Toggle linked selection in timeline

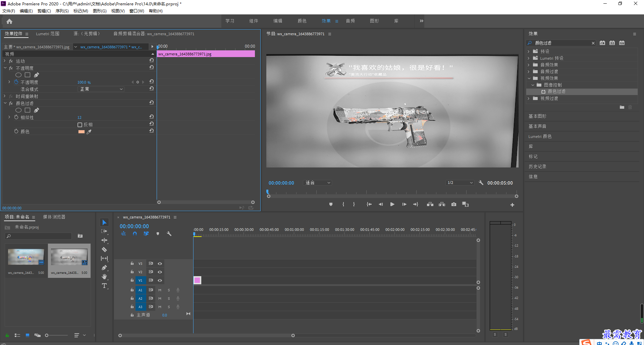pyautogui.click(x=146, y=234)
